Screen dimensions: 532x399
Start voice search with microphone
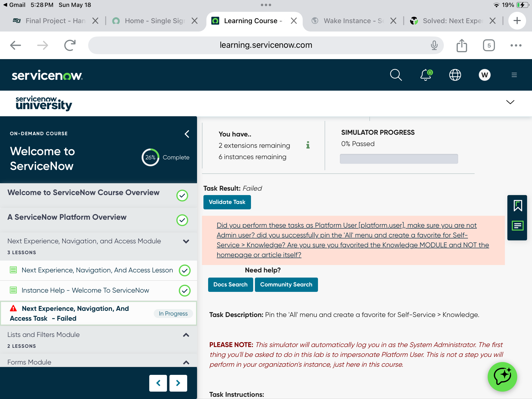pos(434,45)
